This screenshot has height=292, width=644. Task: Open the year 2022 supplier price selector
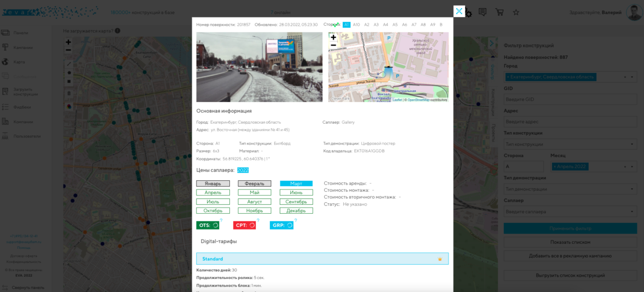click(243, 170)
